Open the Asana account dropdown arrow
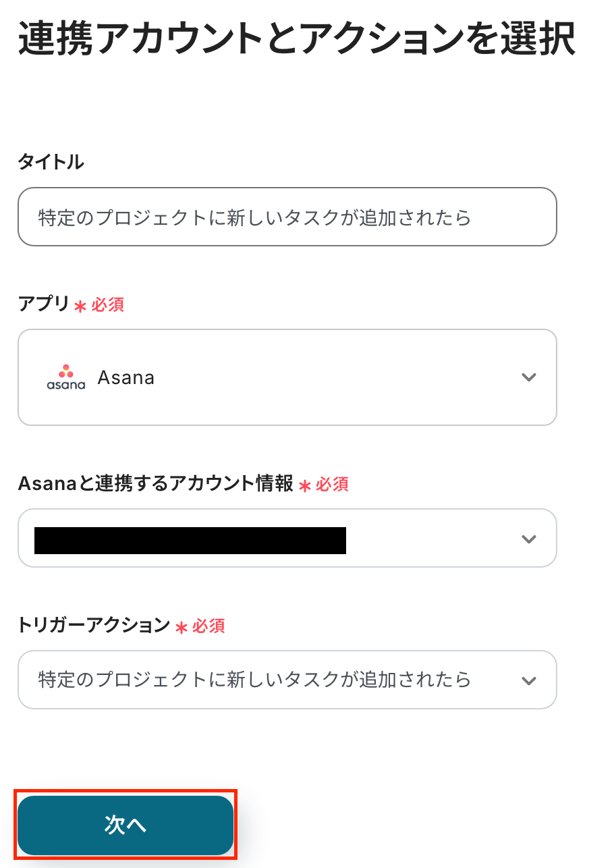Viewport: 614px width, 868px height. click(529, 539)
